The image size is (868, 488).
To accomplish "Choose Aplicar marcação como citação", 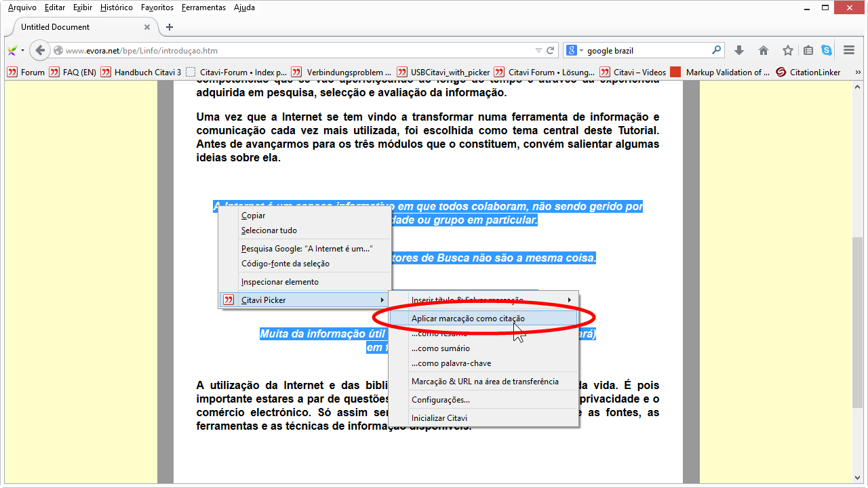I will click(484, 318).
